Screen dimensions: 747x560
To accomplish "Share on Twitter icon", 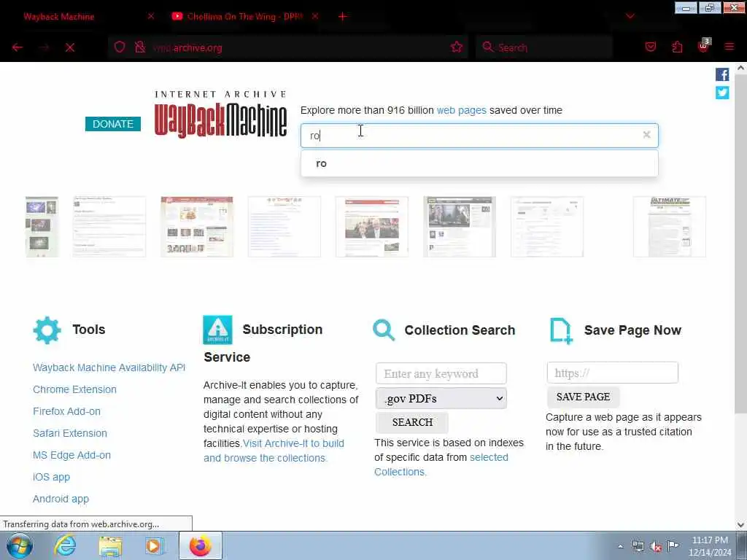I will 722,93.
